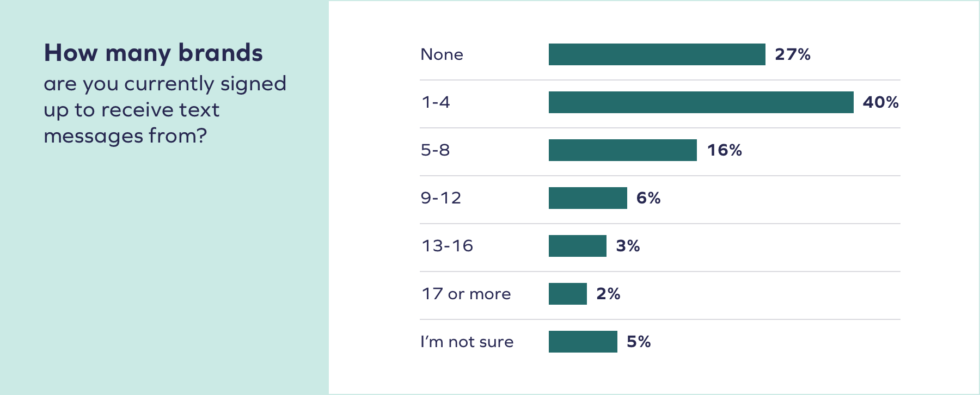Click the bar for I'm not sure
The width and height of the screenshot is (980, 395).
tap(583, 342)
